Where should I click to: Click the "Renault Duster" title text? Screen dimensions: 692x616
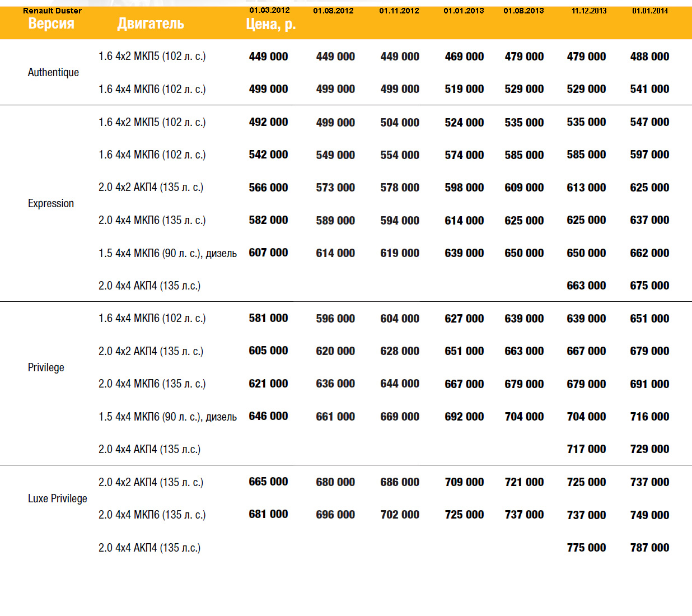coord(52,11)
